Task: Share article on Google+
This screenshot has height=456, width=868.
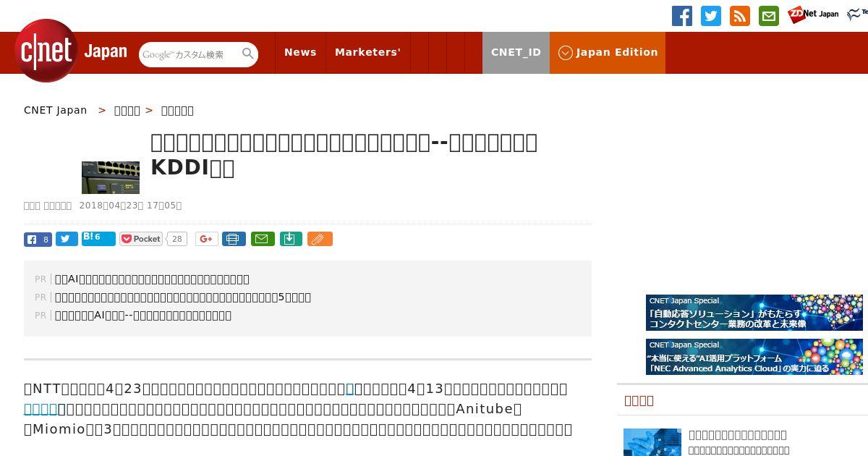Action: click(x=207, y=239)
